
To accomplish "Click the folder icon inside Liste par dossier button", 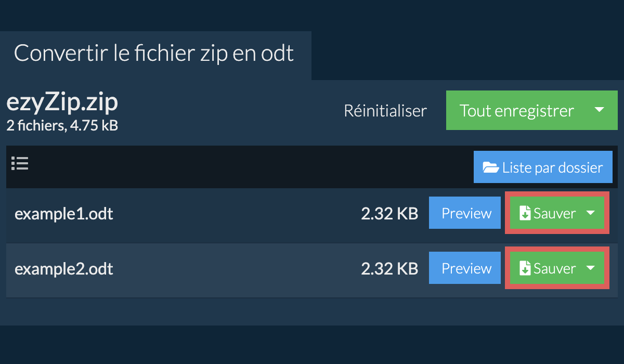I will (x=490, y=167).
